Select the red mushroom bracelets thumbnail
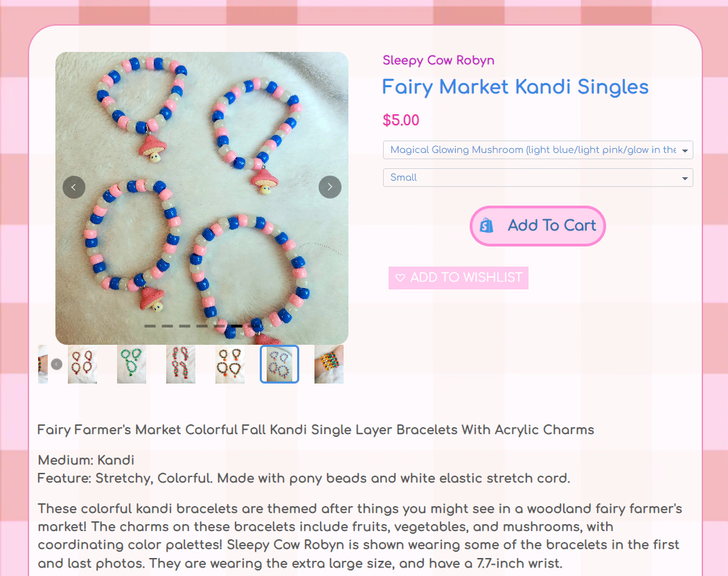This screenshot has height=576, width=728. point(82,364)
